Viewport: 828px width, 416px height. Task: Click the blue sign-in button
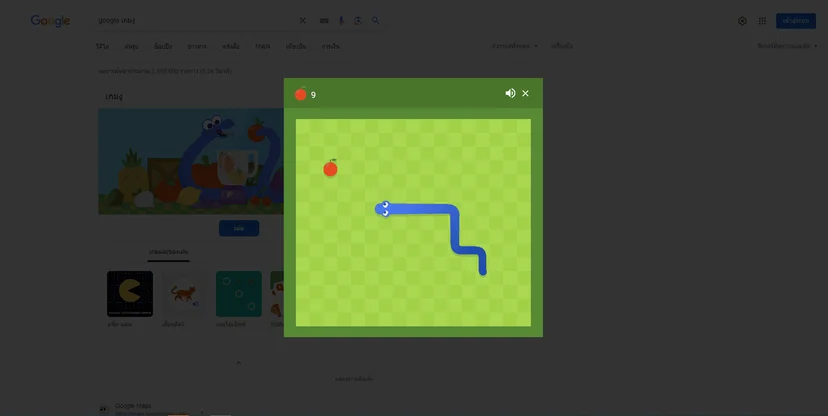[x=796, y=21]
